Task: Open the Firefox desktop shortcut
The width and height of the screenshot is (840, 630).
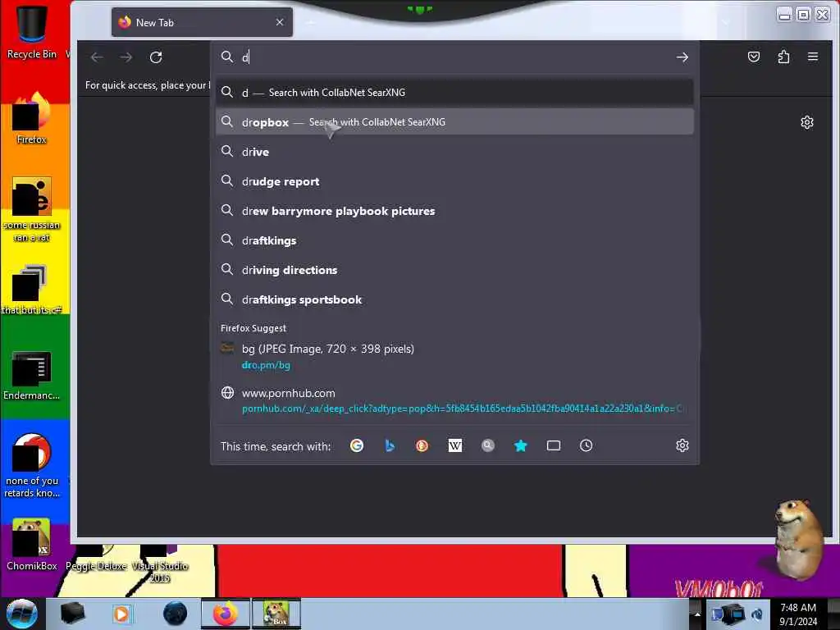Action: pos(32,118)
